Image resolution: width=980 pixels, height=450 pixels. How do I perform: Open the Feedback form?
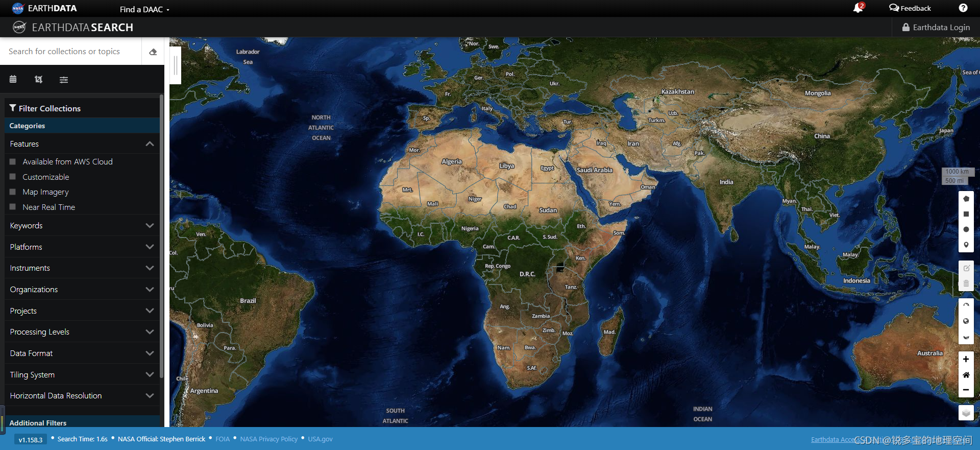[910, 8]
